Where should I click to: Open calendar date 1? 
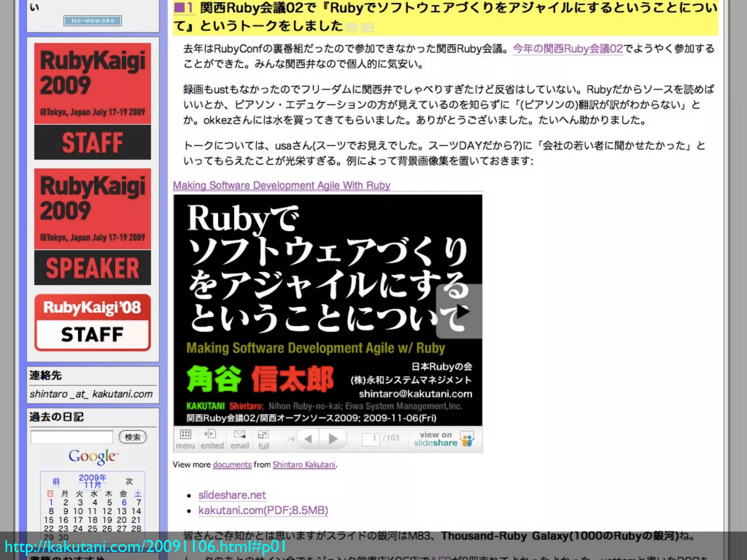[x=51, y=502]
